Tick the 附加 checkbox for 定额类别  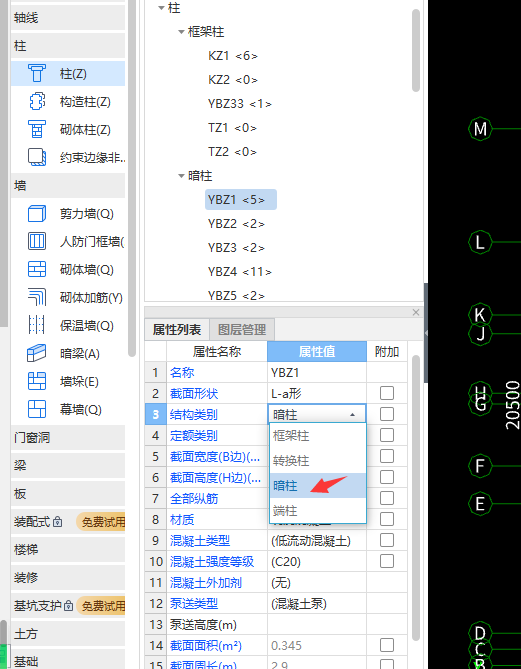pos(387,435)
